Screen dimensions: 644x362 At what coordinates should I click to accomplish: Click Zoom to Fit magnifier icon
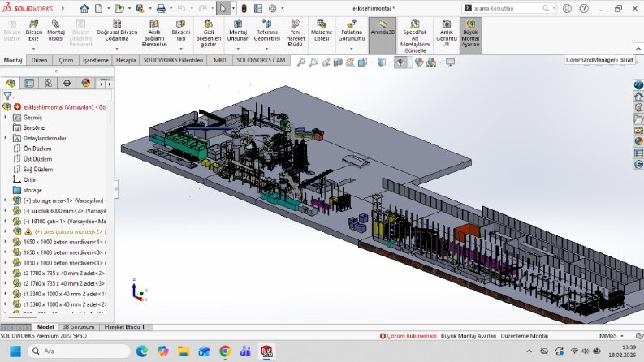click(x=301, y=62)
